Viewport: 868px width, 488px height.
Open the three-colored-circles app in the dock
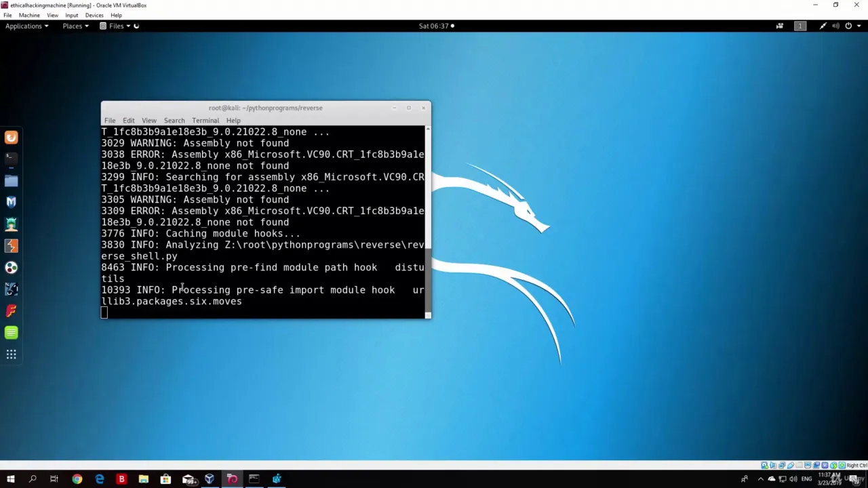point(11,268)
